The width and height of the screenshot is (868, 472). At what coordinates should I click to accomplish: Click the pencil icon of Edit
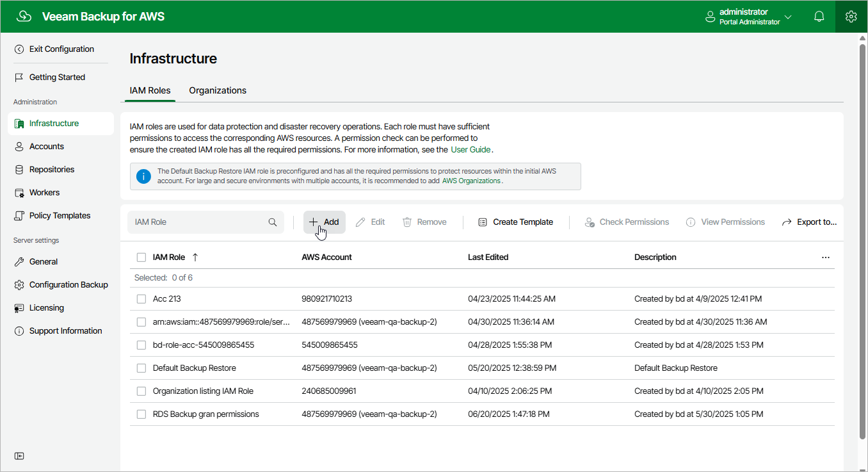click(x=360, y=222)
